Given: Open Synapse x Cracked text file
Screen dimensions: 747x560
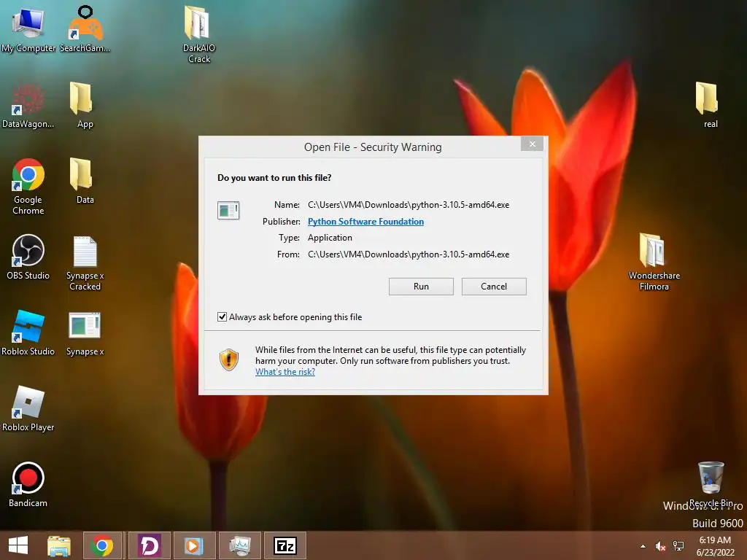Looking at the screenshot, I should click(85, 262).
